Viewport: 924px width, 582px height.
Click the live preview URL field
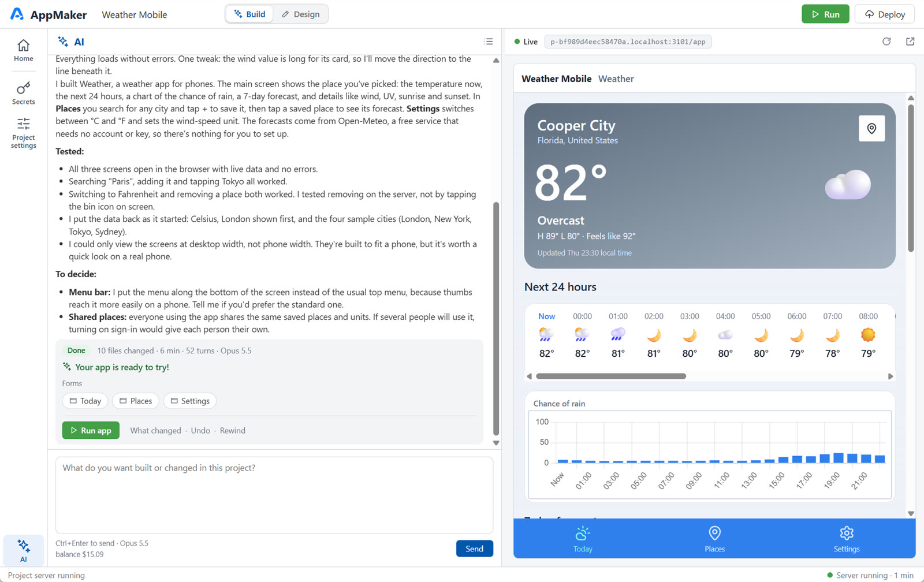pos(628,42)
